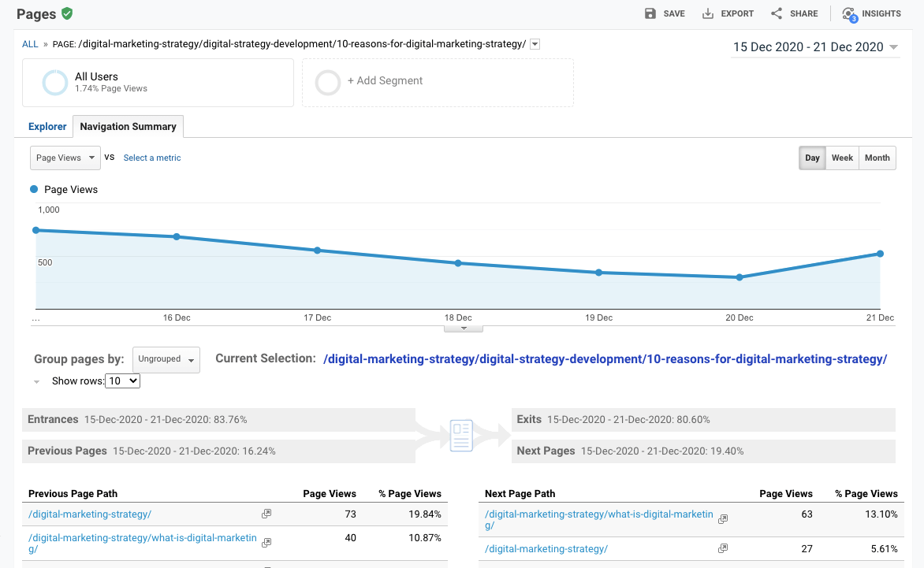Viewport: 924px width, 568px height.
Task: Open the pop-out icon next to /digital-marketing-strategy/
Action: (266, 514)
